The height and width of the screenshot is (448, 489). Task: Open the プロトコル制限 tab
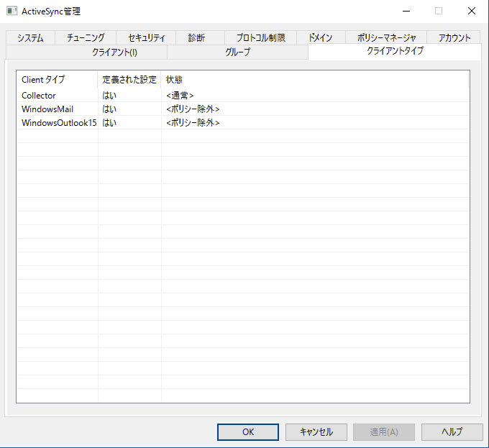tap(261, 37)
